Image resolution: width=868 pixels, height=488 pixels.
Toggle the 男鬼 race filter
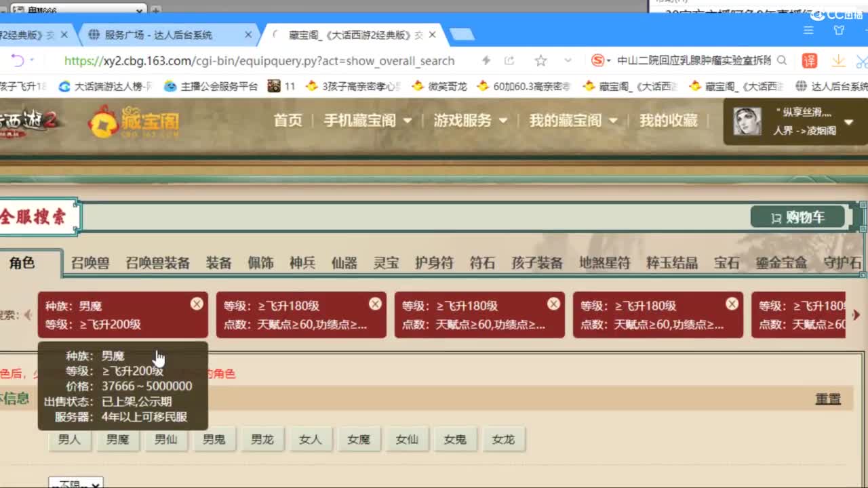(x=214, y=439)
